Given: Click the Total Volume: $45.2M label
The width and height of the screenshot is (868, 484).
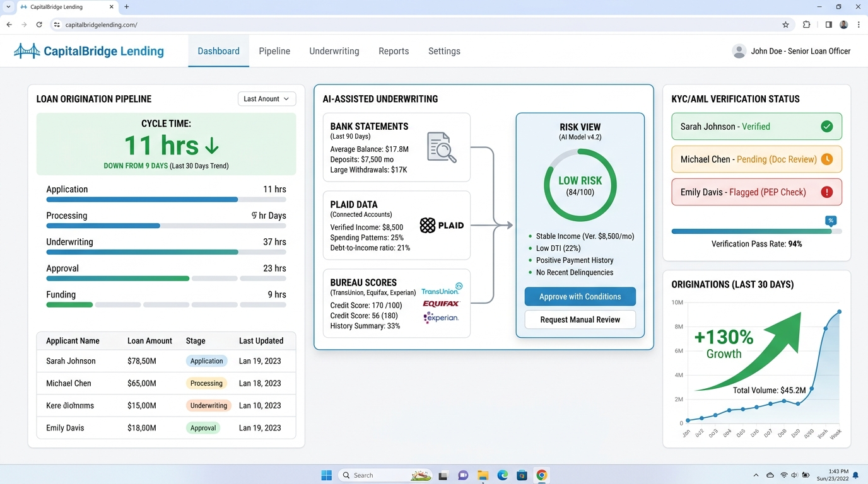Looking at the screenshot, I should click(x=770, y=391).
